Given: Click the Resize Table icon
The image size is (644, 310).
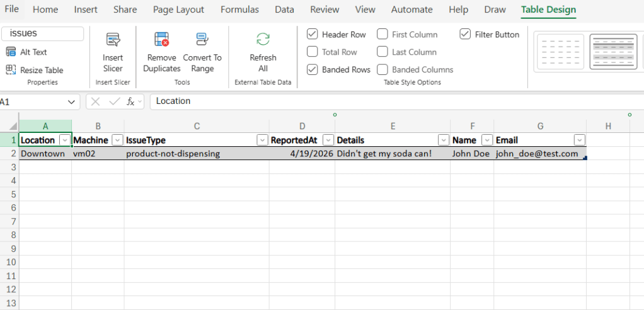Looking at the screenshot, I should [11, 70].
